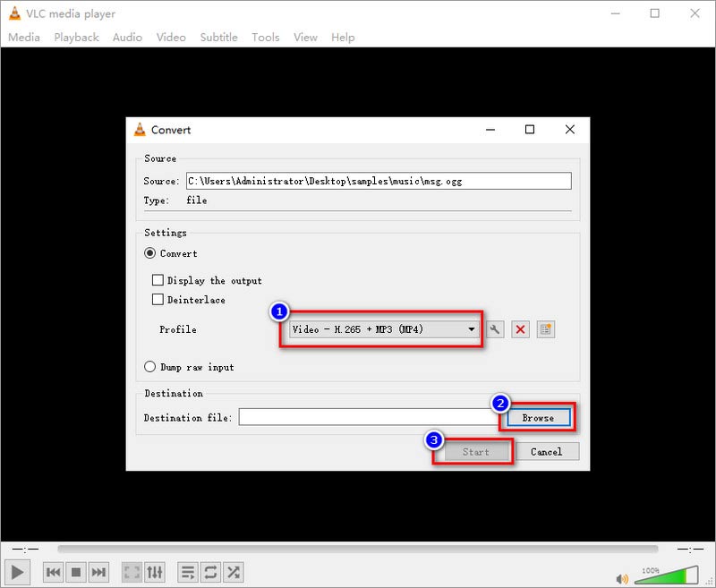Close the Convert dialog window
The image size is (716, 588).
tap(570, 130)
